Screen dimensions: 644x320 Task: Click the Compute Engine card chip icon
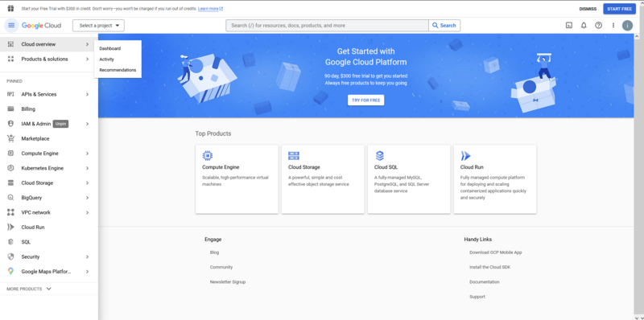208,156
